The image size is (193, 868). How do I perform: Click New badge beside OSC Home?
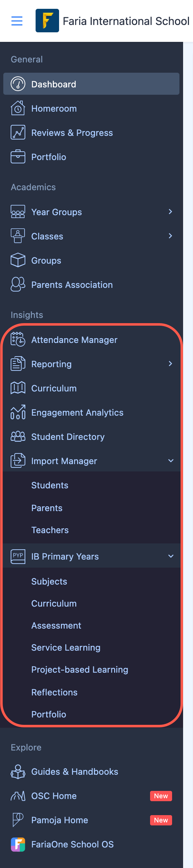161,796
